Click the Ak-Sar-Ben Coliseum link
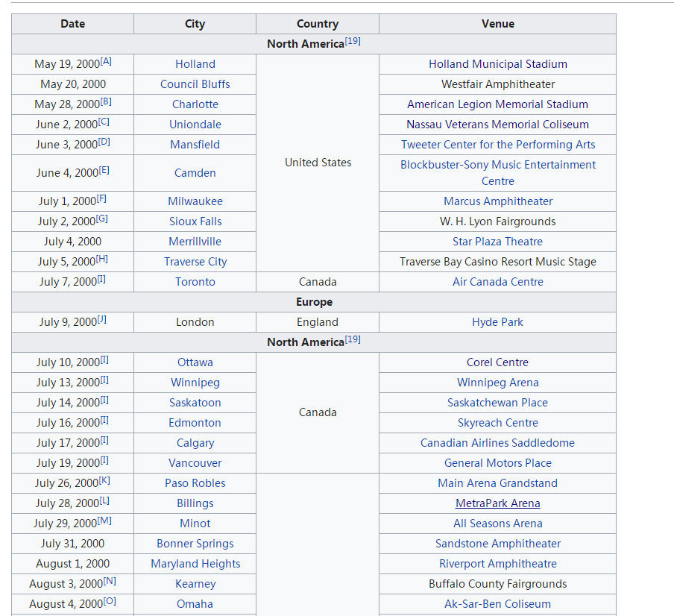Screen dimensions: 674x616 [x=498, y=604]
